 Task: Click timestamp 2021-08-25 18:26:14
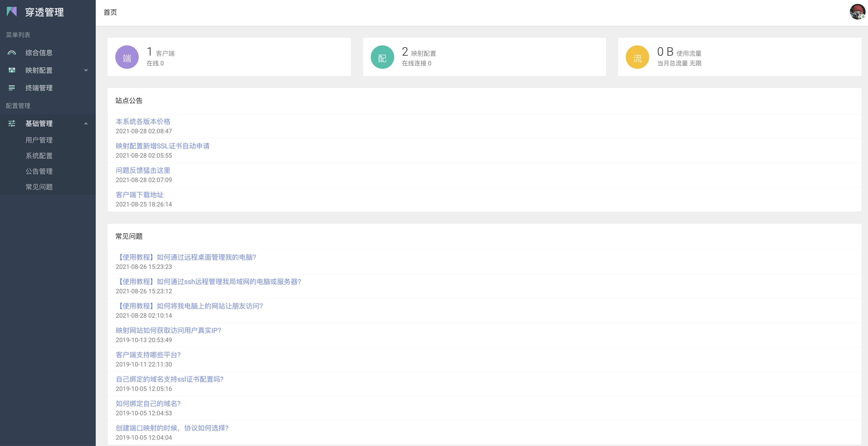144,204
